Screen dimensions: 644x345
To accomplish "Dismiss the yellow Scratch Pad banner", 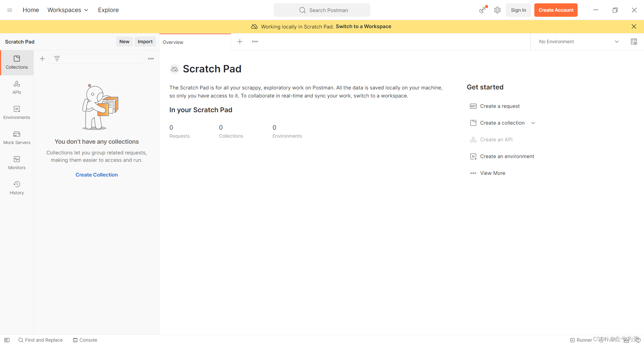I will (634, 26).
